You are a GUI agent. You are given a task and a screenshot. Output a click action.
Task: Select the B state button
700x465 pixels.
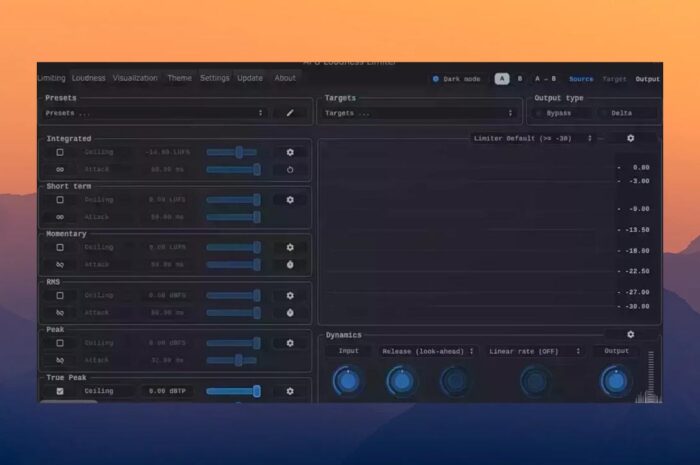(x=520, y=79)
